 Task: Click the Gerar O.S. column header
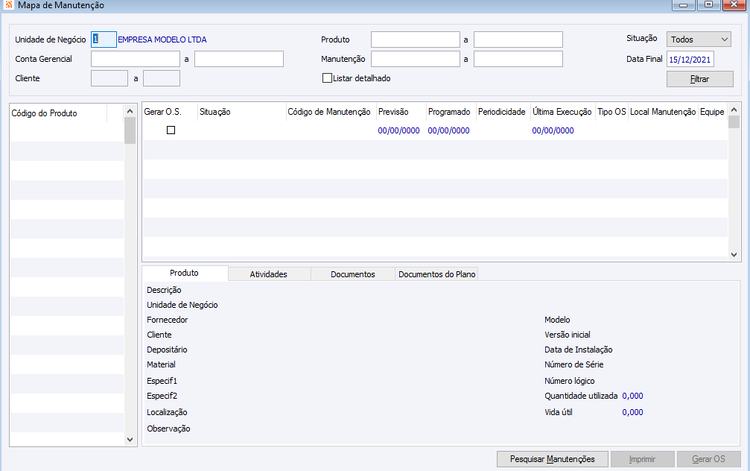[x=170, y=112]
